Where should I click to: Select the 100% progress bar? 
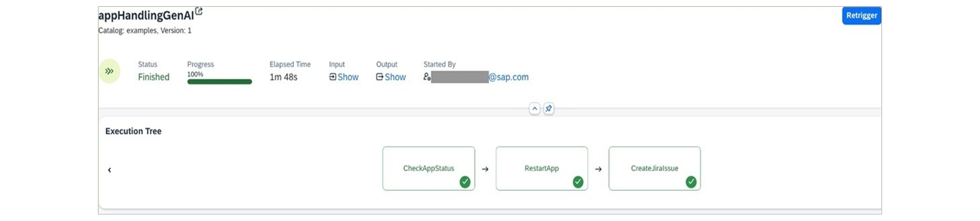point(219,81)
